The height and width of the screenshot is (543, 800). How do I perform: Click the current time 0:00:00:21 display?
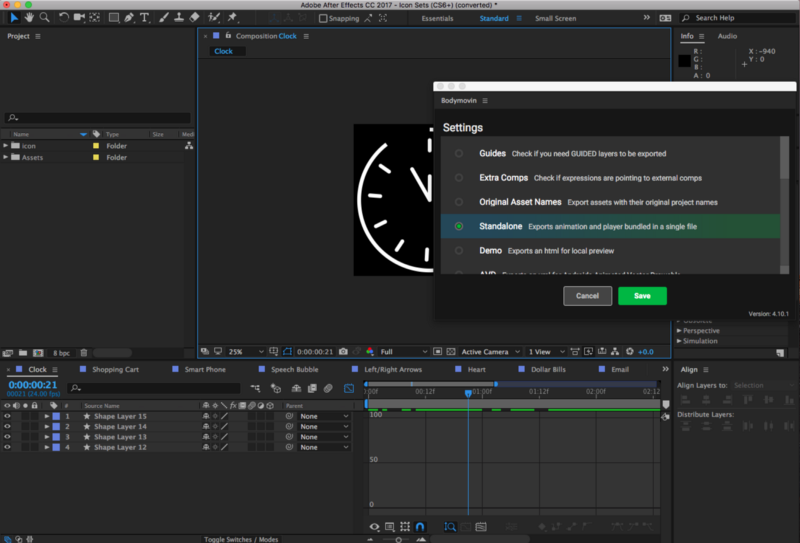point(33,385)
